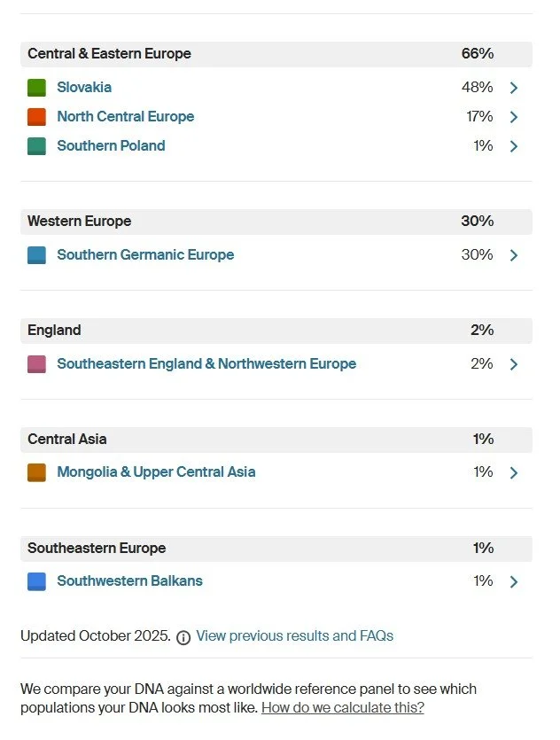The width and height of the screenshot is (560, 740).
Task: Open North Central Europe chevron arrow
Action: pos(514,117)
